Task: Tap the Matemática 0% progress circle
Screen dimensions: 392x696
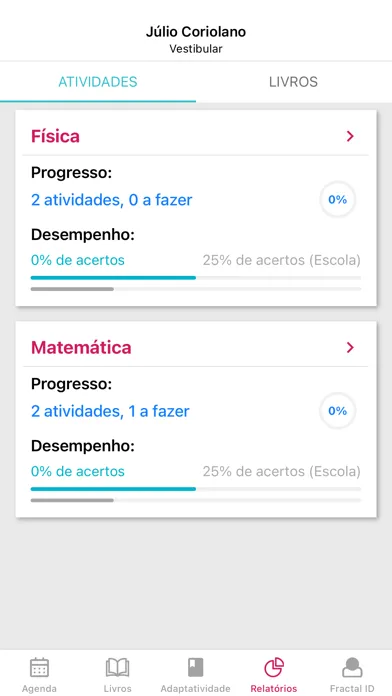Action: click(x=337, y=411)
